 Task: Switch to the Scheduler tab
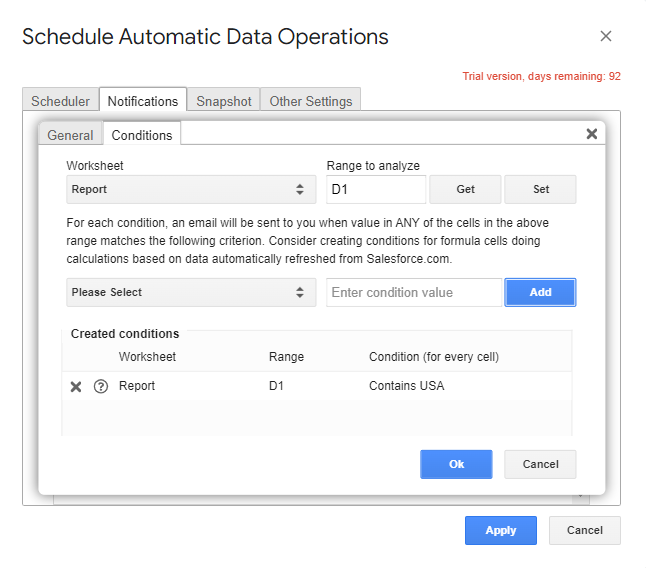click(x=60, y=101)
